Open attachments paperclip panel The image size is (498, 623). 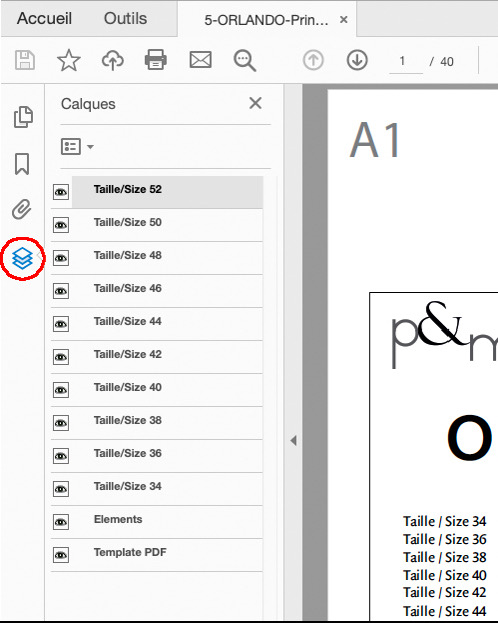tap(22, 209)
